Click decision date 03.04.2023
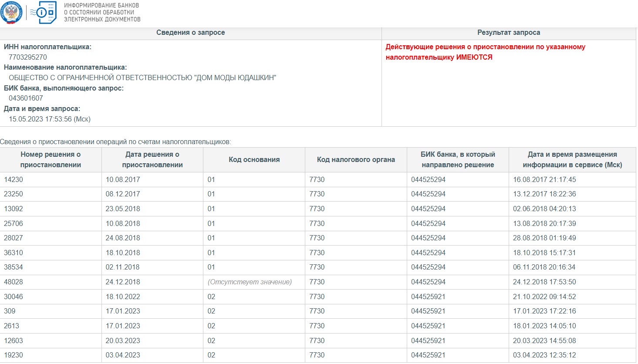Screen dimensions: 638x364 123,355
